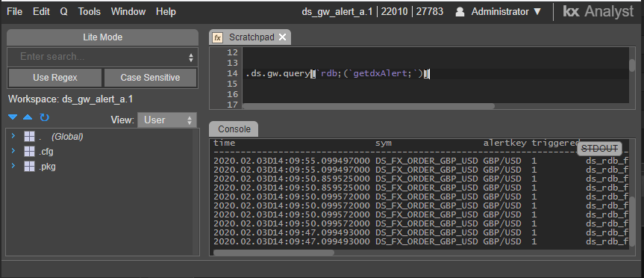Open the Q menu
Viewport: 644px width, 278px height.
click(x=63, y=12)
